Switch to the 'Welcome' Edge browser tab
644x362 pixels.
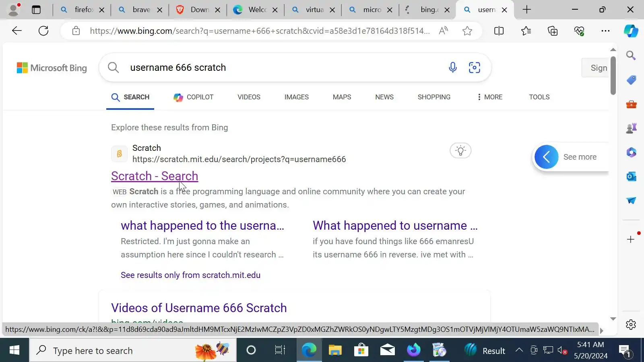pyautogui.click(x=255, y=10)
